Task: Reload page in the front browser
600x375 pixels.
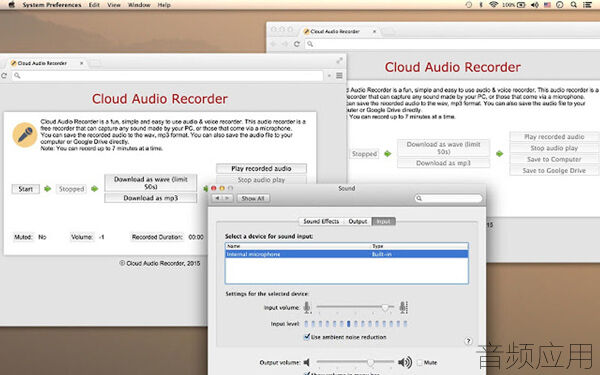Action: (4, 76)
